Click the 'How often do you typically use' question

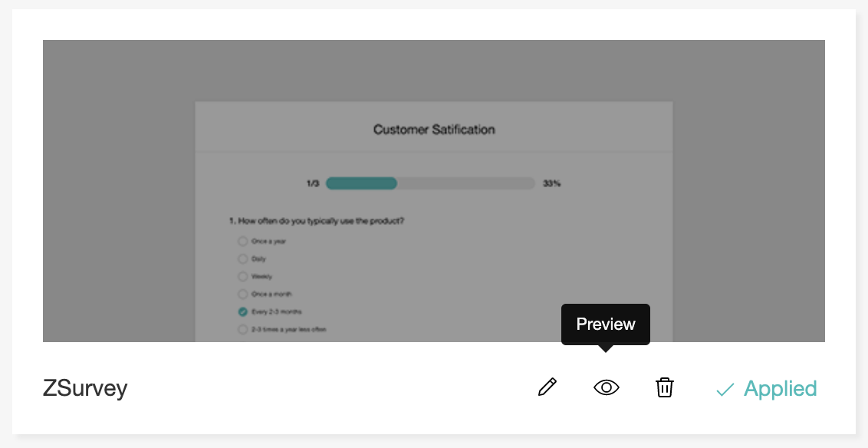[x=317, y=221]
